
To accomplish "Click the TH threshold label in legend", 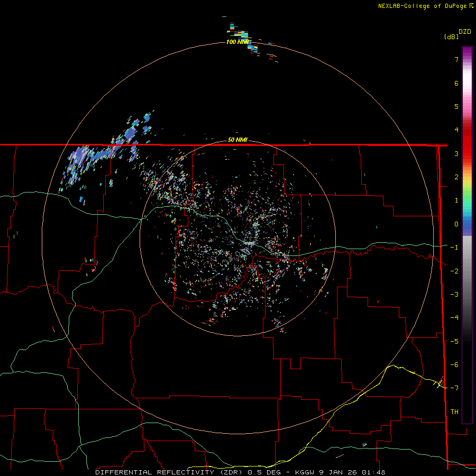I will click(454, 412).
